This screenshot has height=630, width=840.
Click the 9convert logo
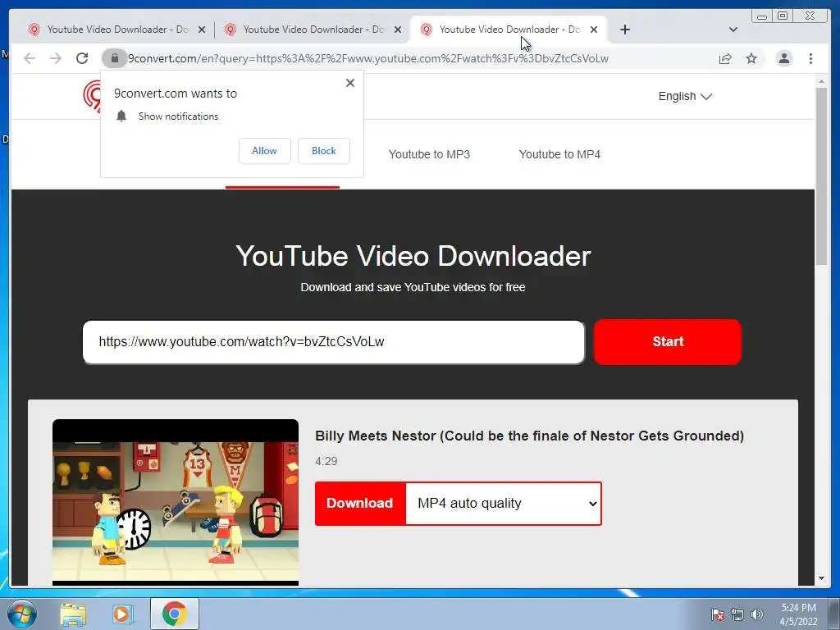(92, 97)
